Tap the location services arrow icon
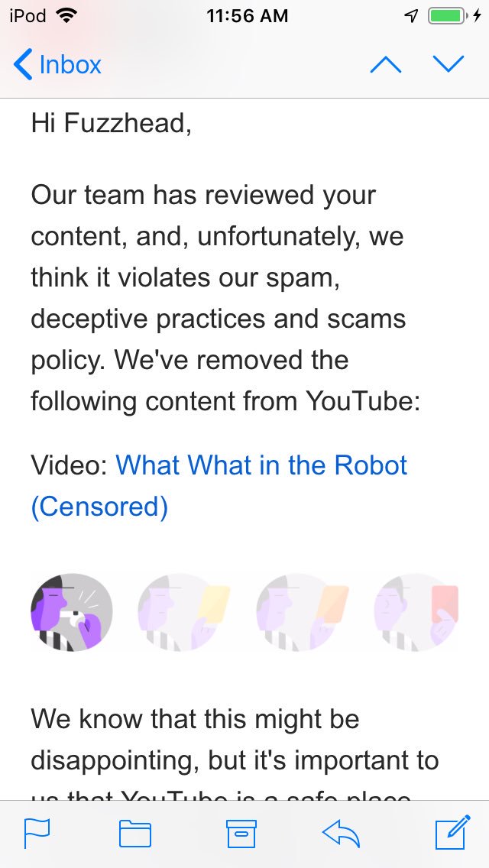The width and height of the screenshot is (489, 868). tap(411, 16)
